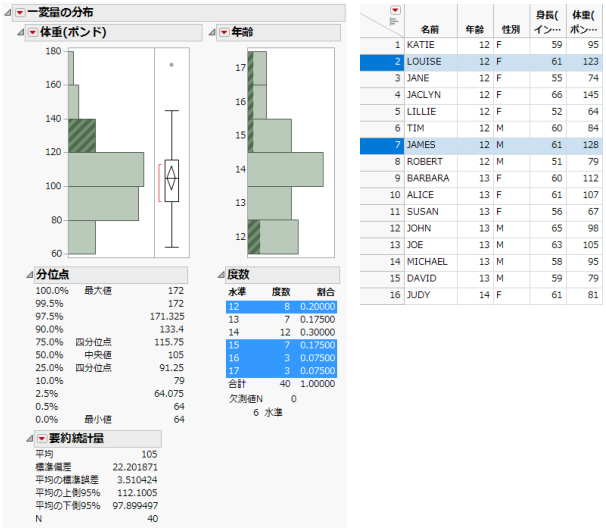Click the age 13 histogram bar
The width and height of the screenshot is (606, 530).
pyautogui.click(x=270, y=203)
